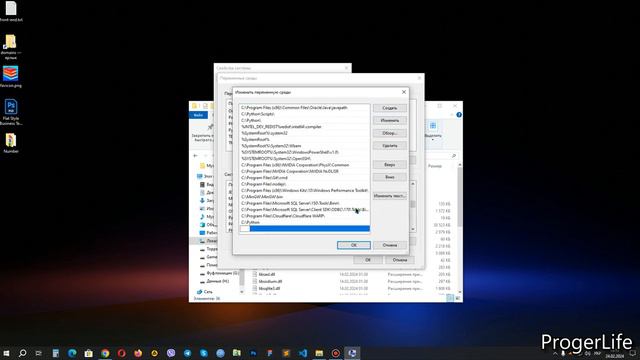Click the Вверх button to move entry up
Viewport: 640px width, 360px height.
389,164
